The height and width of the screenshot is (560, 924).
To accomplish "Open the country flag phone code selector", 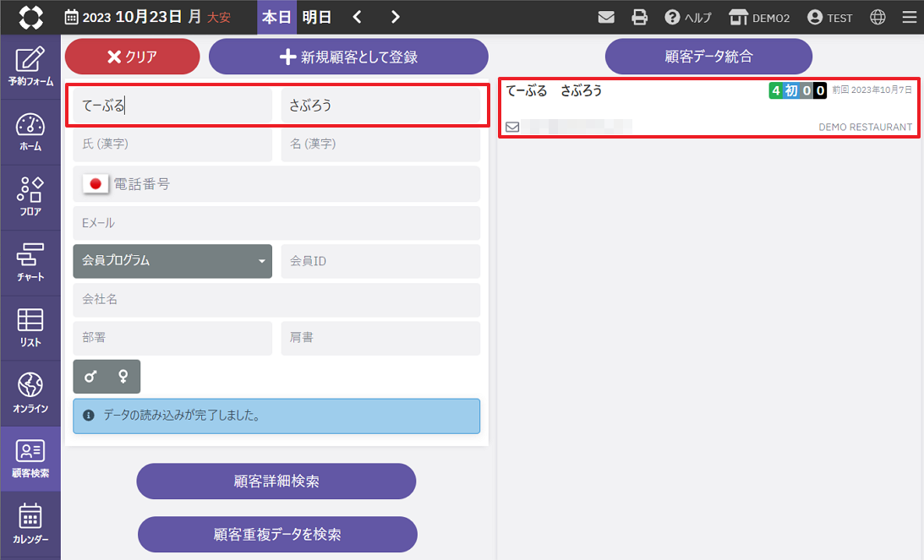I will [x=96, y=184].
